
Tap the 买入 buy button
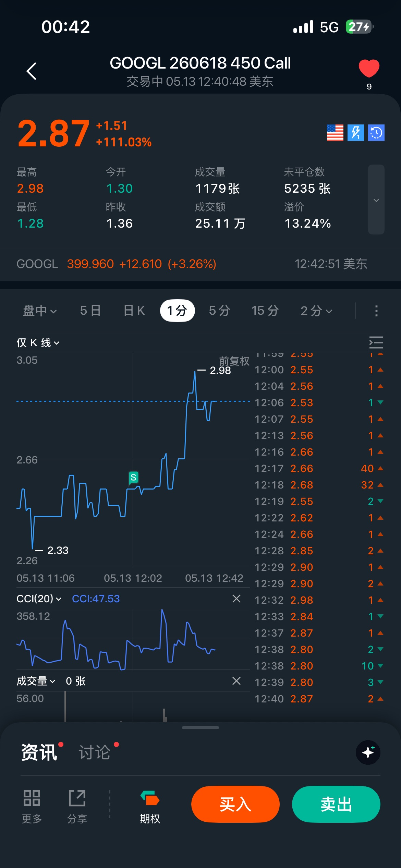235,804
